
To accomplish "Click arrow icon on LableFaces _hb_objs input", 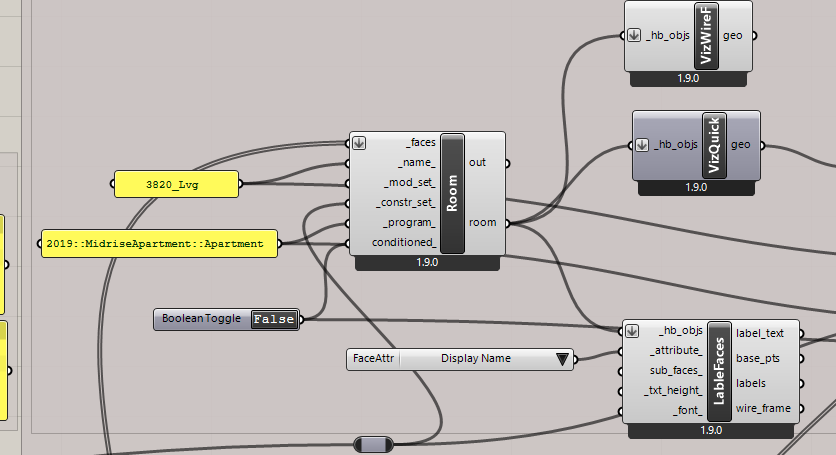I will [x=633, y=331].
